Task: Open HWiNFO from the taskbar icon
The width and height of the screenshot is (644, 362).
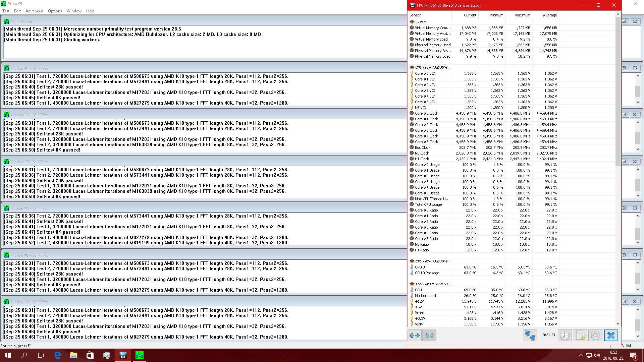Action: (123, 355)
